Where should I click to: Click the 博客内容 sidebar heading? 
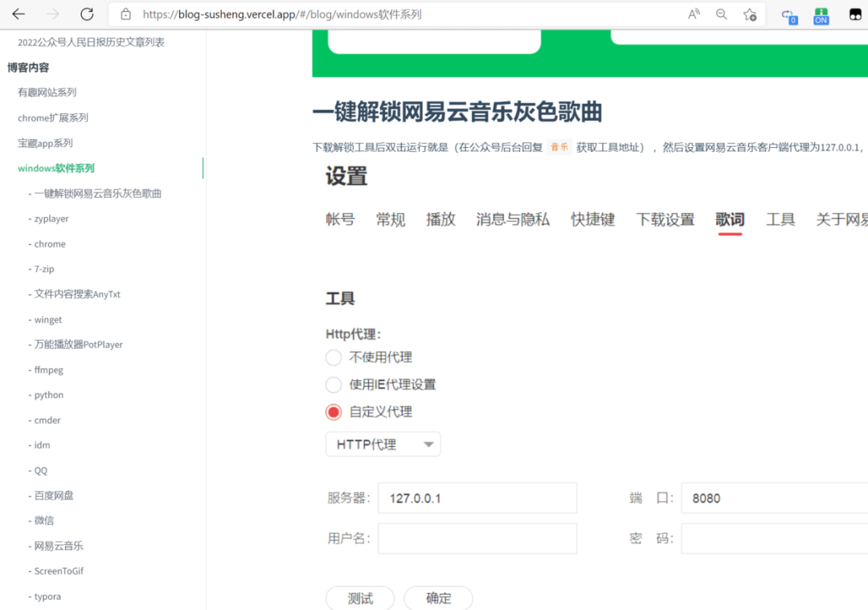28,68
